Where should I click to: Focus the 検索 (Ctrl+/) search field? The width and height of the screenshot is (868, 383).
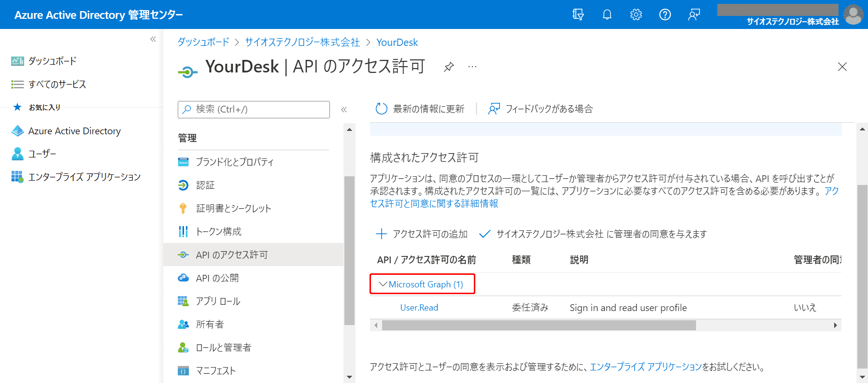click(254, 110)
